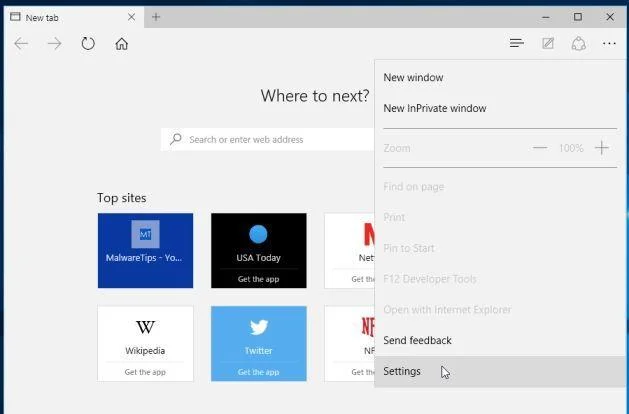Open the Make a Web Note icon
This screenshot has width=629, height=414.
548,43
